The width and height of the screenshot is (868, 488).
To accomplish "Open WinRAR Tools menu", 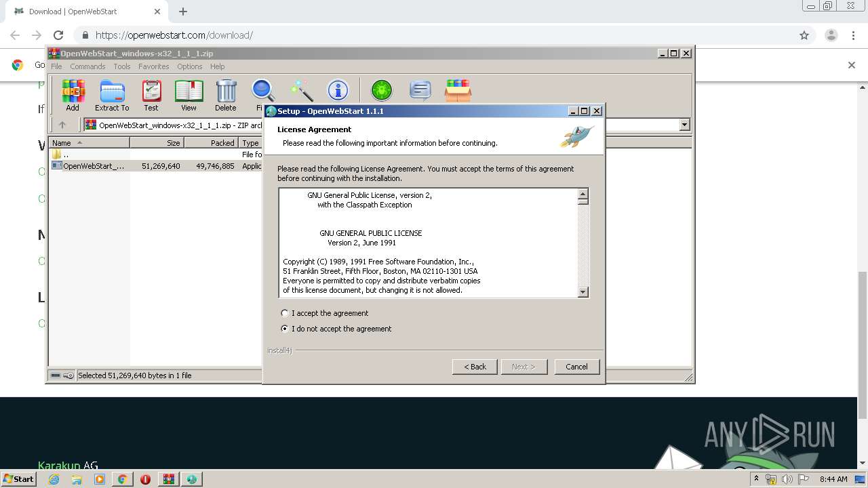I will [122, 66].
